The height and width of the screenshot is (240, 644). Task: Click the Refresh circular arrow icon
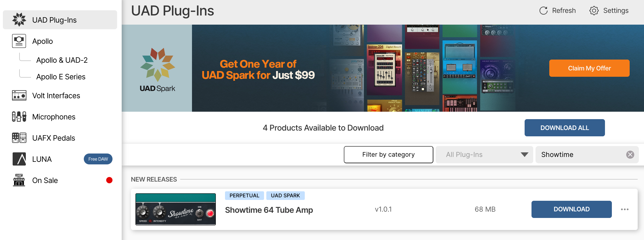point(543,11)
